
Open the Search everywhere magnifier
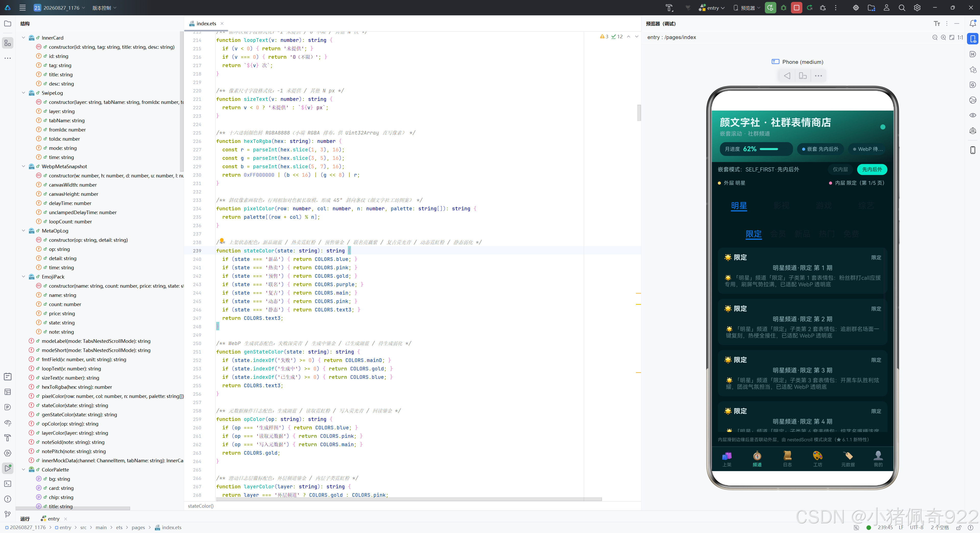pyautogui.click(x=902, y=8)
